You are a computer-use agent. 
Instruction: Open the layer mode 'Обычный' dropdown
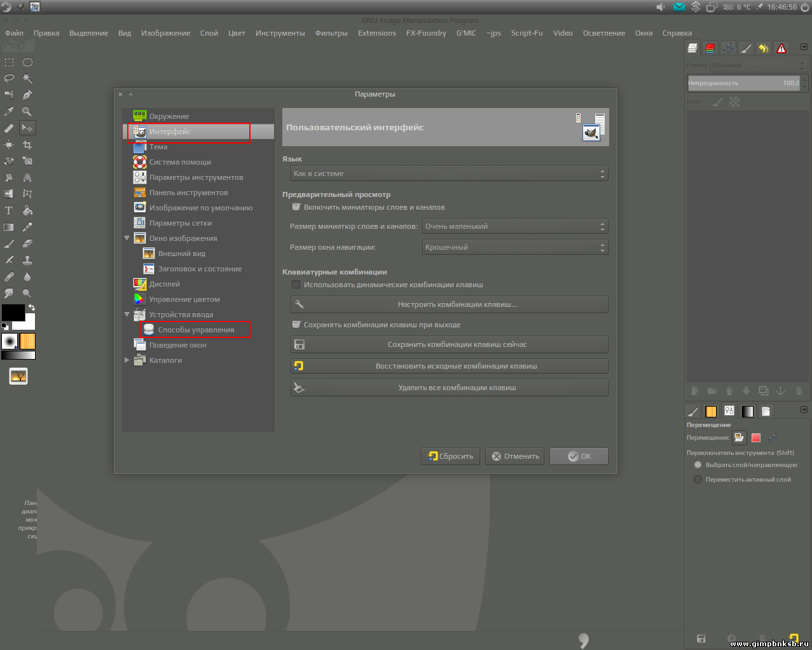pyautogui.click(x=758, y=65)
